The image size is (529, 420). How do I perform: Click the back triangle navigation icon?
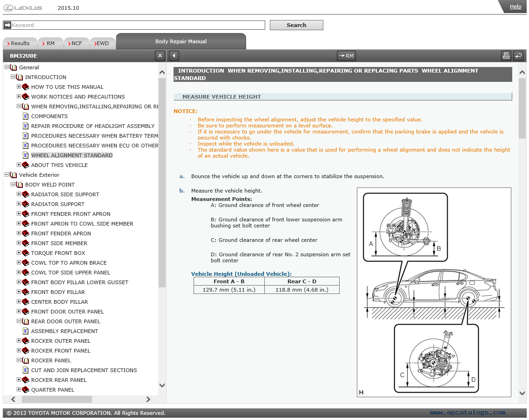(174, 56)
